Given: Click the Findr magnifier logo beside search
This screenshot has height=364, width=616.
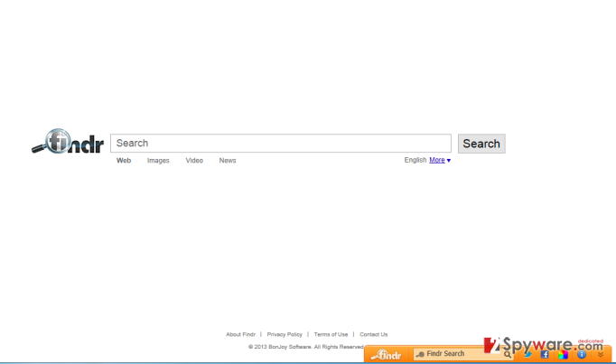Looking at the screenshot, I should (x=68, y=142).
